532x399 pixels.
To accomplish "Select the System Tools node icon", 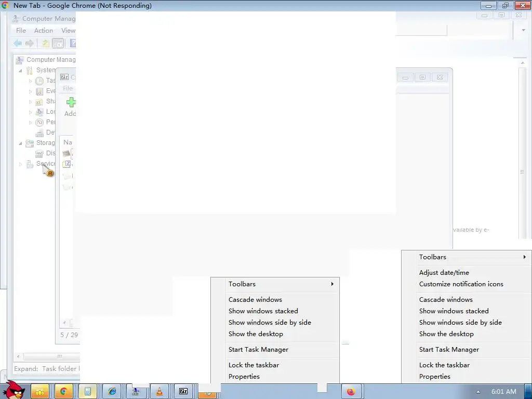I will 30,70.
